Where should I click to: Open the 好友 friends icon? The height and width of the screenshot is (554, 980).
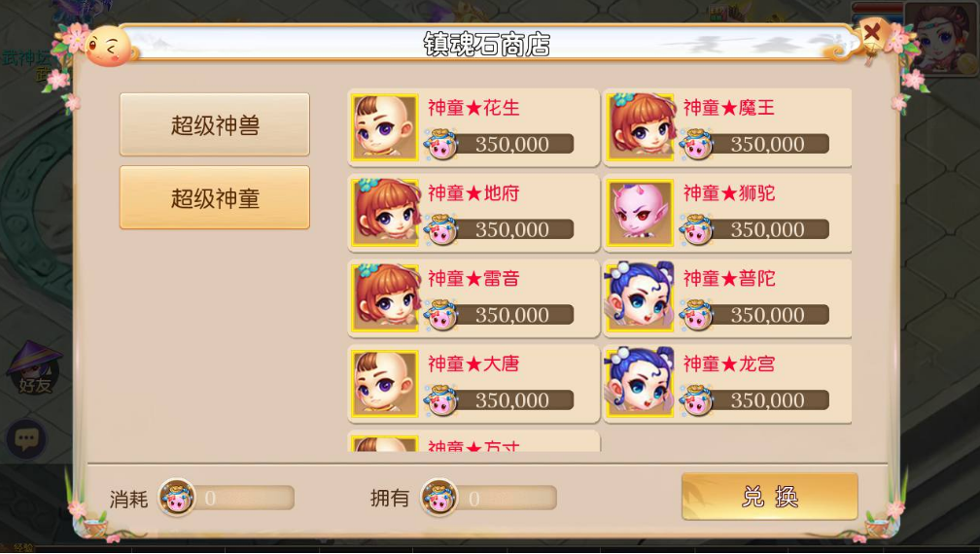(34, 368)
